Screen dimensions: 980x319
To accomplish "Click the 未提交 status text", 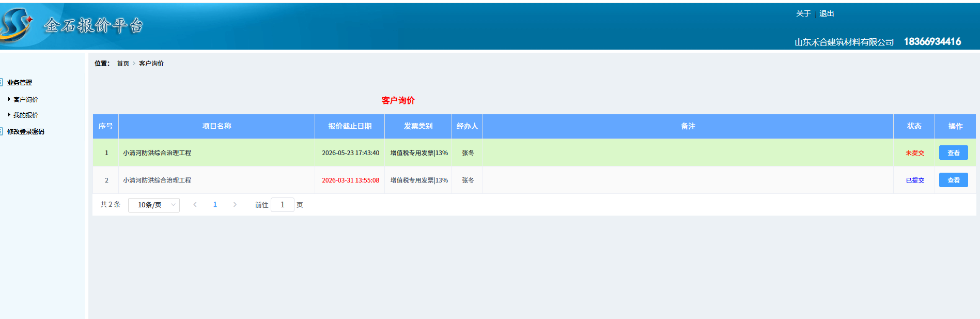I will click(x=915, y=153).
